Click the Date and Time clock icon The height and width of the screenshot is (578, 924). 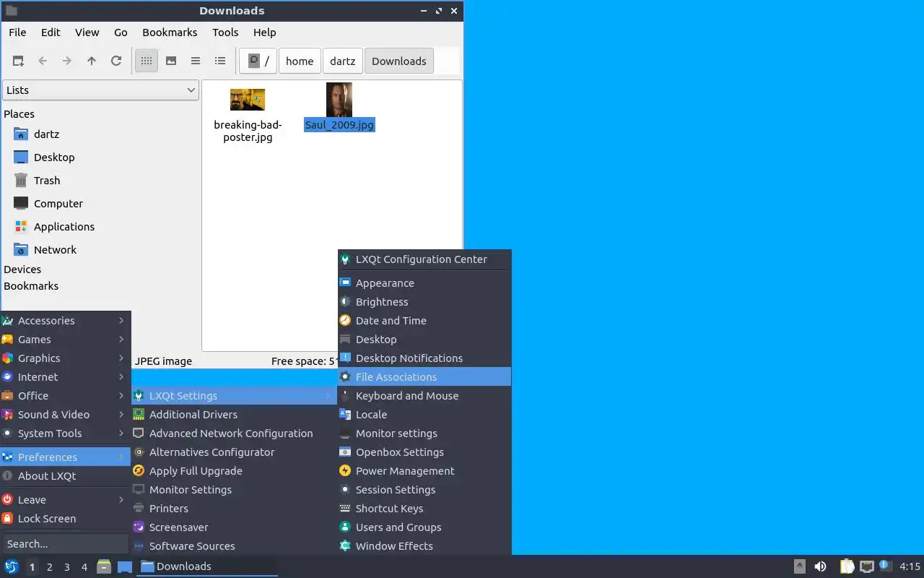pos(345,321)
